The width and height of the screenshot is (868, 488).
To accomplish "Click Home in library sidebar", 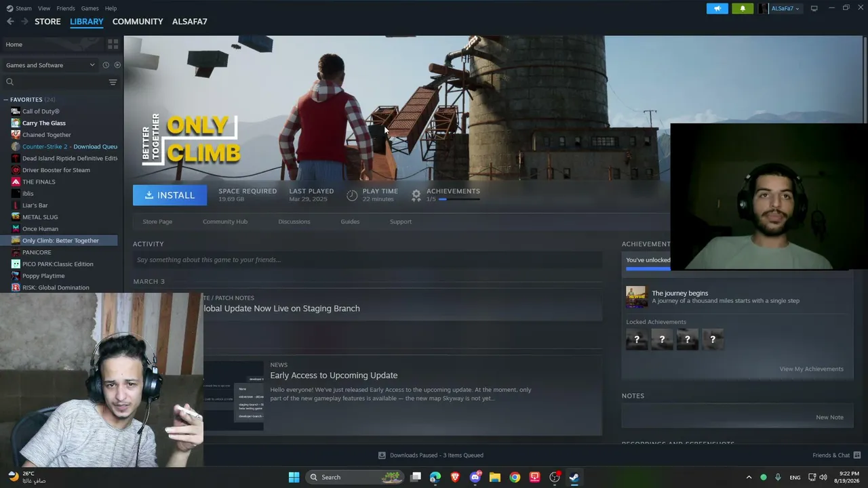I will tap(14, 45).
